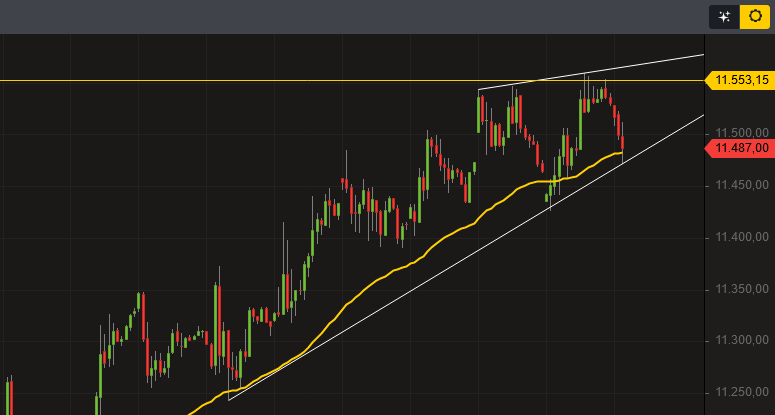
Task: Select the upper white trendline
Action: coord(640,65)
